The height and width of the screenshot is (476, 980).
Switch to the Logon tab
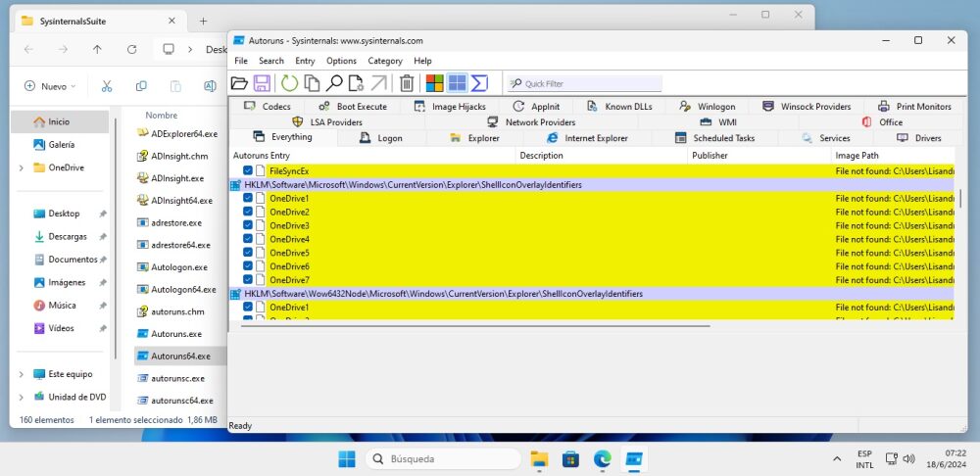tap(381, 138)
